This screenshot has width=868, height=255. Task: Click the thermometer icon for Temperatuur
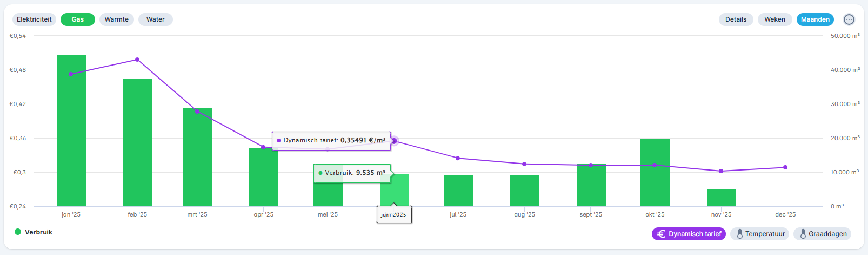739,234
